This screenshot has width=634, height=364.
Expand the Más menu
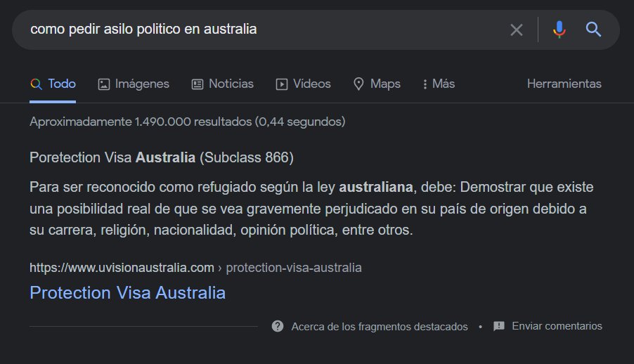point(439,84)
